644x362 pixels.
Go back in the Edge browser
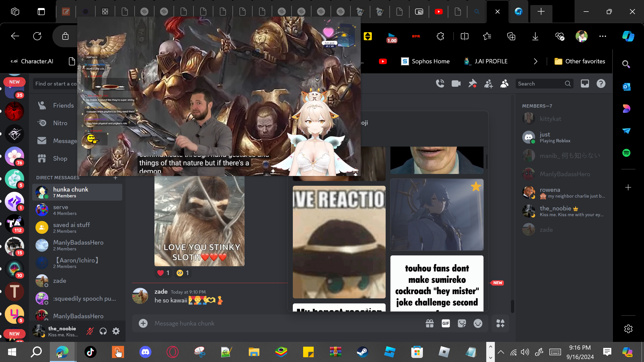(x=15, y=36)
